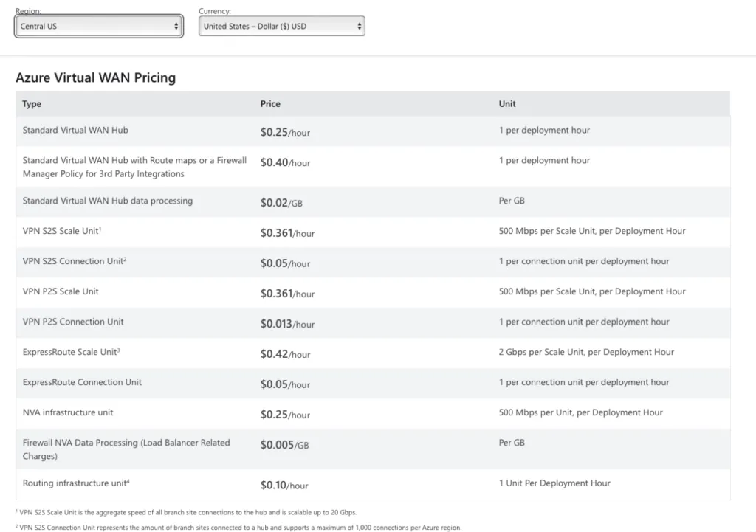Click the Type column header

(x=32, y=104)
